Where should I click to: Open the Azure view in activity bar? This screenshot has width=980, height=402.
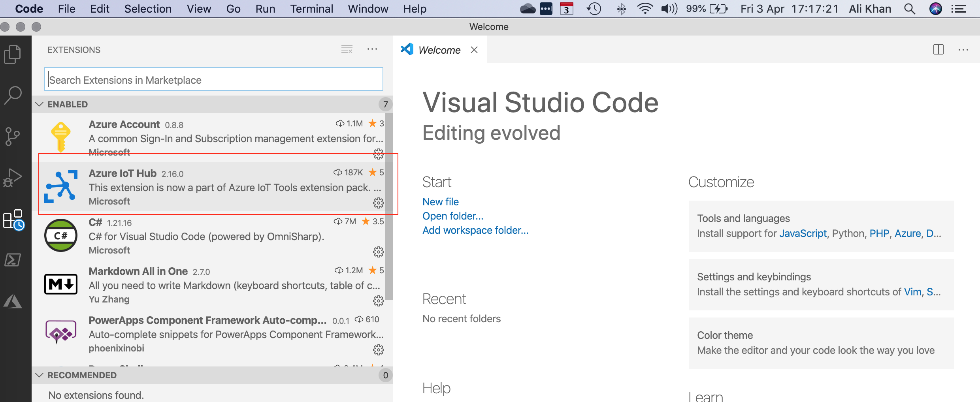coord(13,301)
